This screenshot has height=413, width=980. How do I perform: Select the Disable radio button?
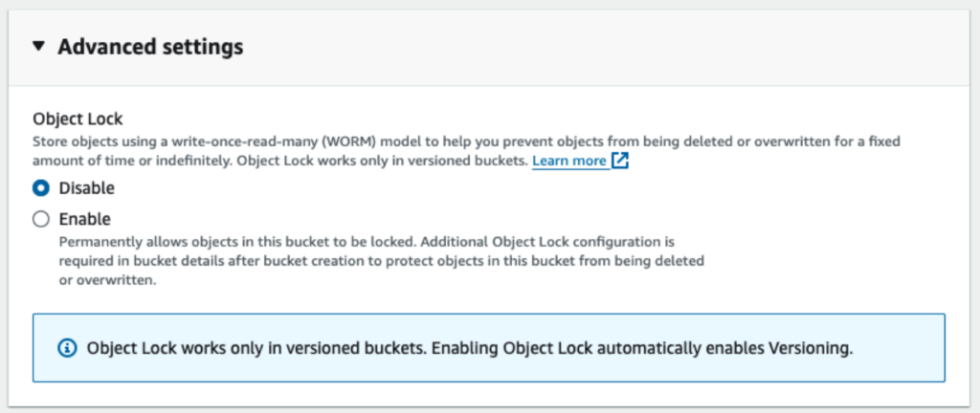point(41,188)
